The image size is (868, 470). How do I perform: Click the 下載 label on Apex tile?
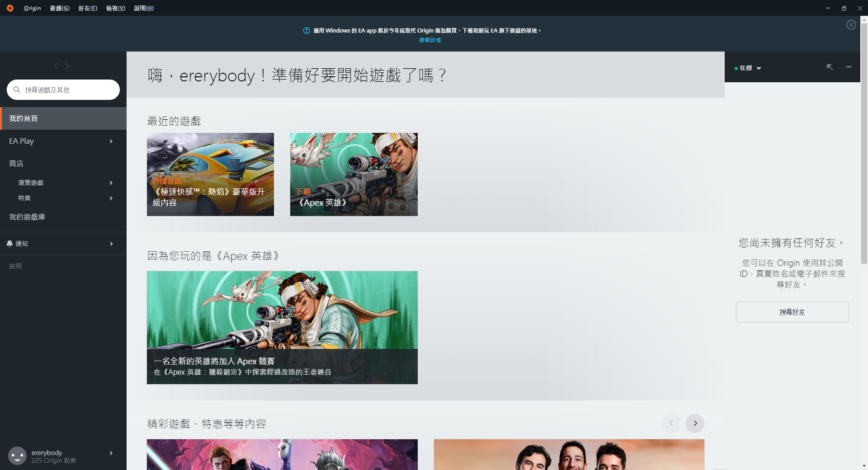[303, 192]
